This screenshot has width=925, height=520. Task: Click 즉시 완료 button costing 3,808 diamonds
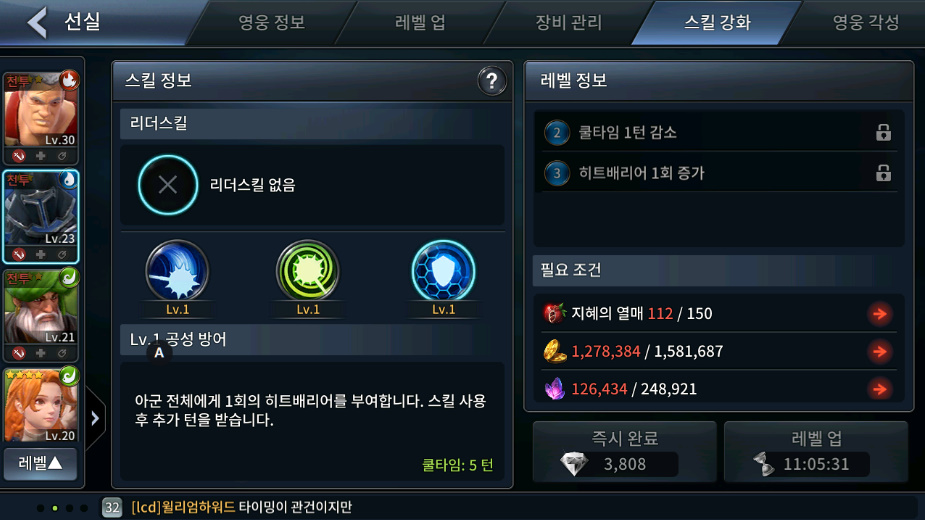[625, 452]
